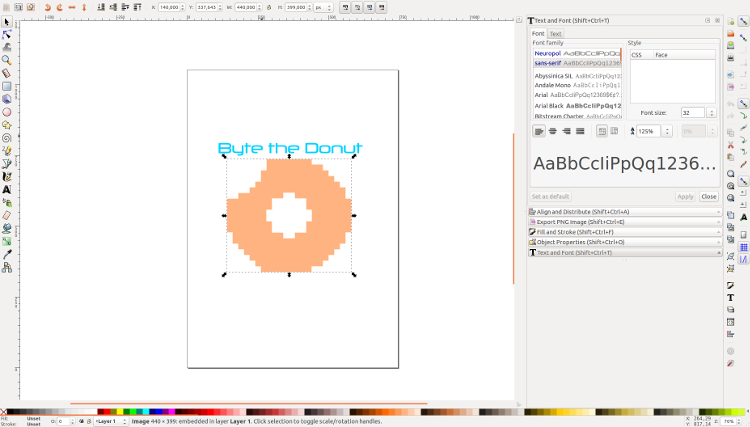Open the px units dropdown
Screen dimensions: 750x427
pyautogui.click(x=323, y=7)
